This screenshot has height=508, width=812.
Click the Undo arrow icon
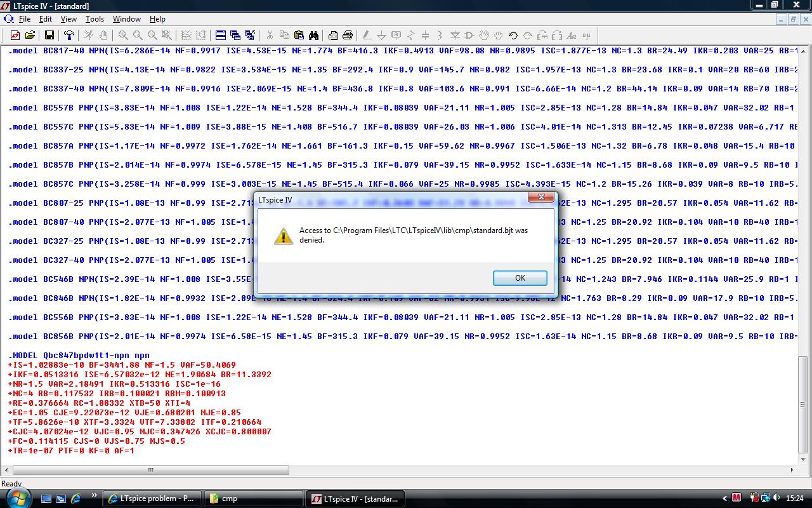pos(513,36)
